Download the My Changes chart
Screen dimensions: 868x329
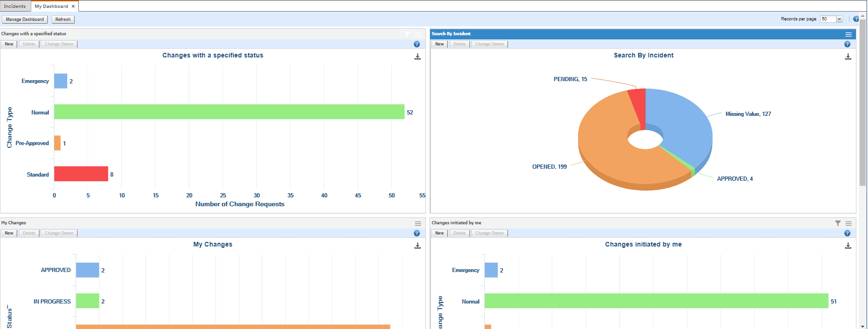click(418, 246)
